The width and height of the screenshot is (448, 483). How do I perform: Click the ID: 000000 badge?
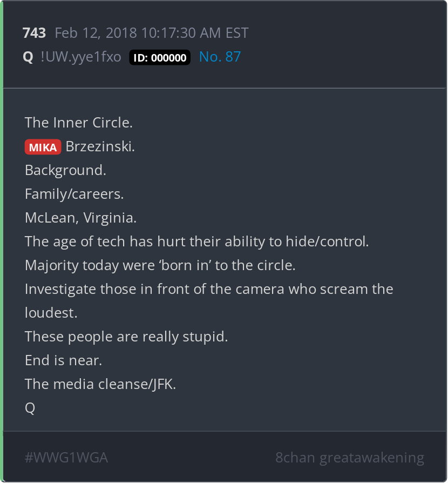[160, 57]
